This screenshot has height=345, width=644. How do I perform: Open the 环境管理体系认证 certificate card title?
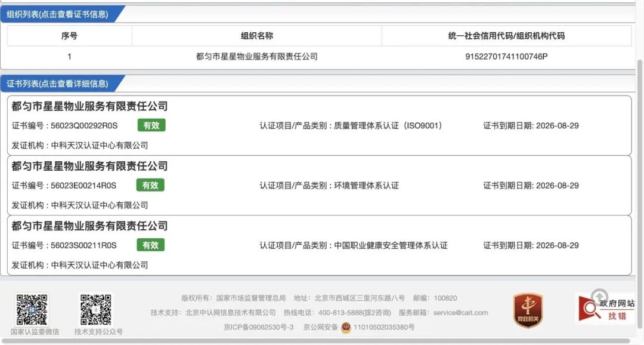click(x=89, y=166)
